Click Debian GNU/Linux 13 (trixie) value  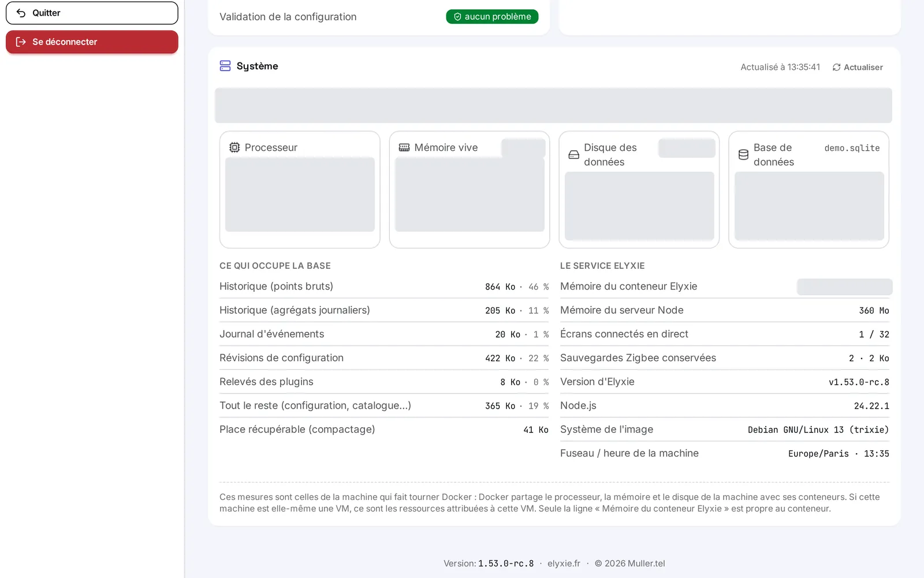(x=818, y=429)
